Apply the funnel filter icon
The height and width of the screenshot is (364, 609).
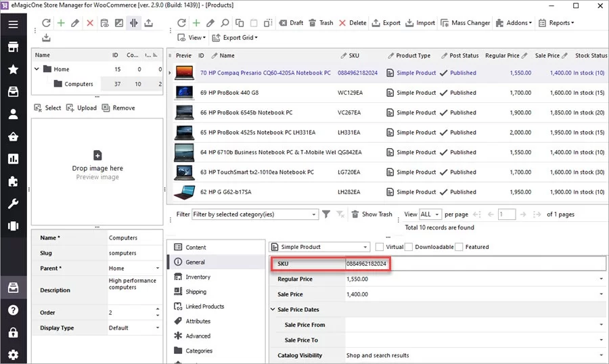tap(326, 214)
